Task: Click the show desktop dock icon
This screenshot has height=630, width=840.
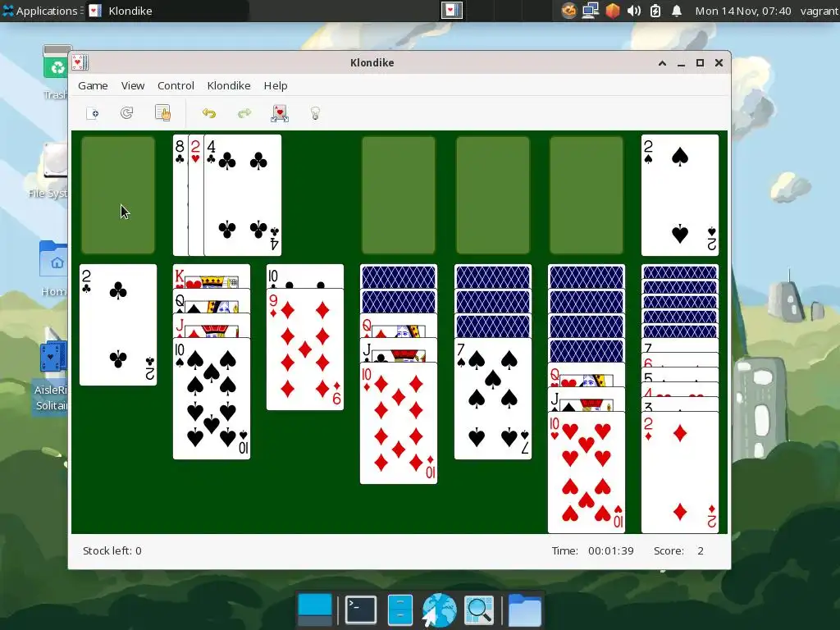Action: [314, 609]
